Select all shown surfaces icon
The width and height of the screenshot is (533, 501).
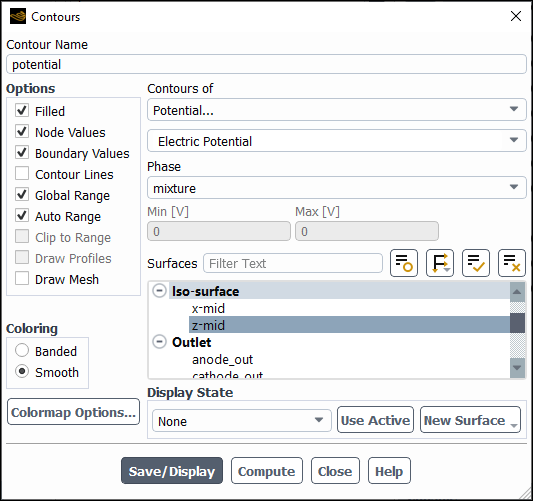476,263
